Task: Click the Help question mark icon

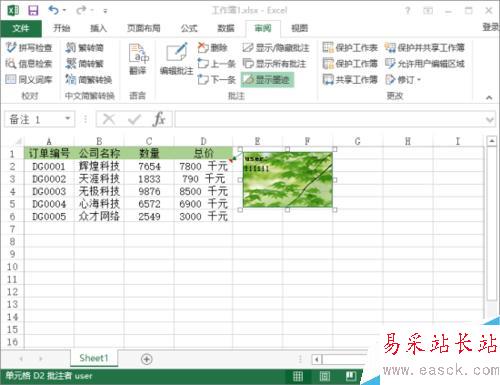Action: (408, 11)
